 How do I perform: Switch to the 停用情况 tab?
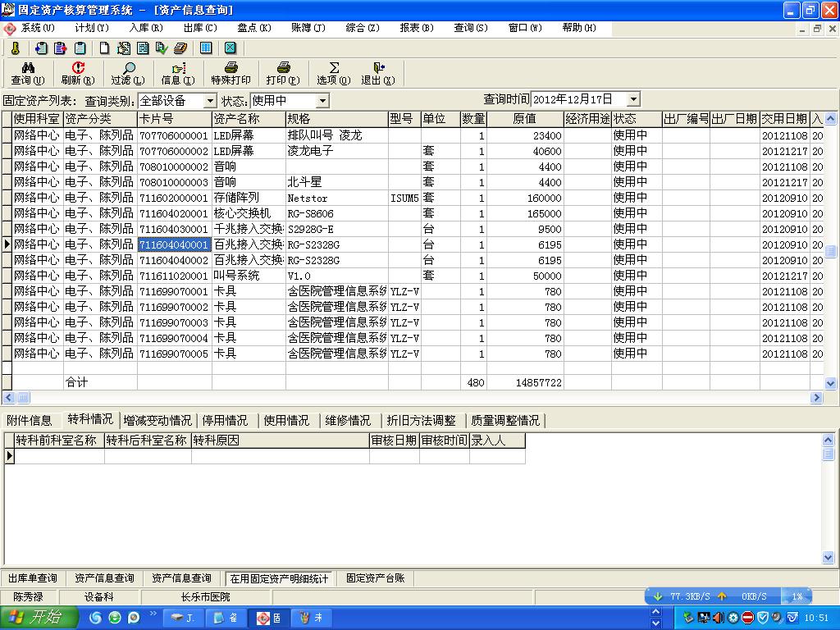pyautogui.click(x=225, y=421)
